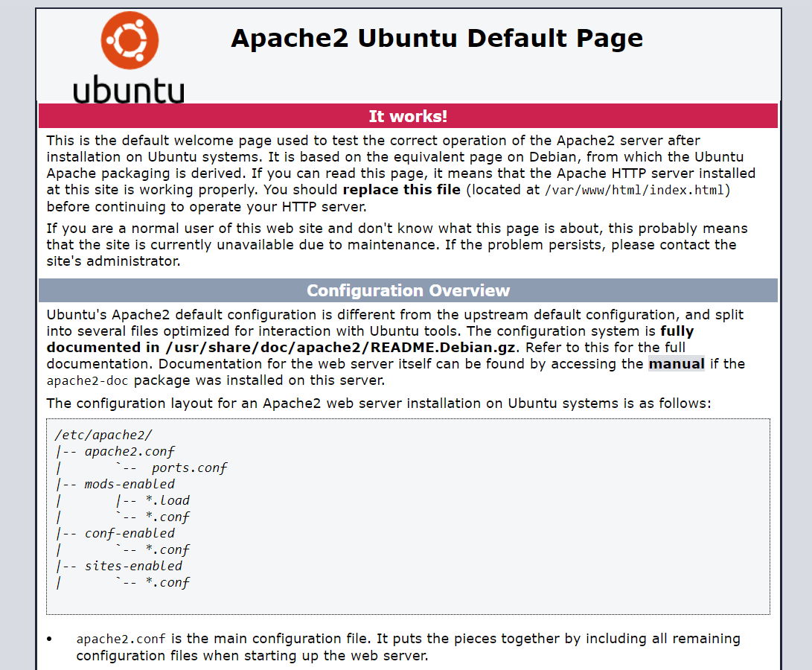The width and height of the screenshot is (812, 670).
Task: Click the "It works!" red banner heading
Action: click(x=408, y=116)
